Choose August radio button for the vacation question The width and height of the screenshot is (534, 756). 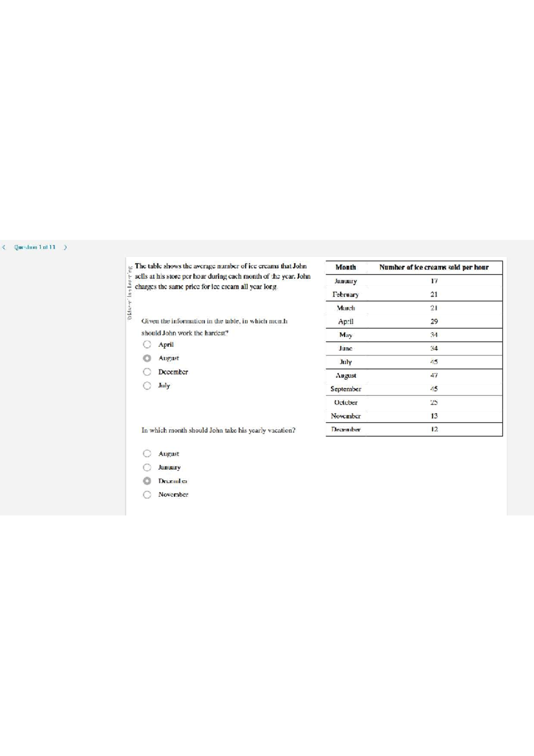pos(147,454)
